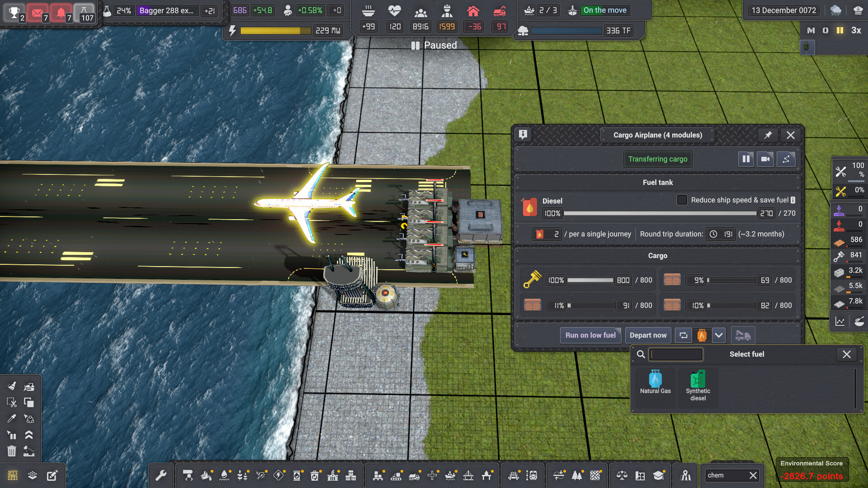The image size is (868, 488).
Task: Open the research flask counter 107
Action: pos(85,12)
